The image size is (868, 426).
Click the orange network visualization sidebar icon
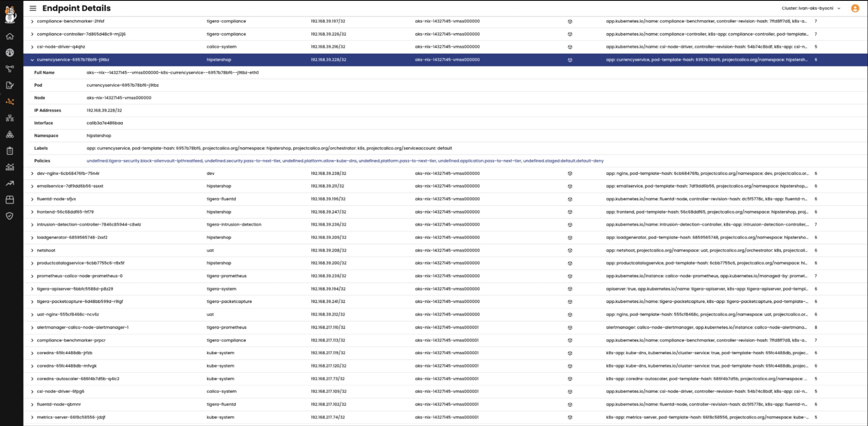coord(10,102)
